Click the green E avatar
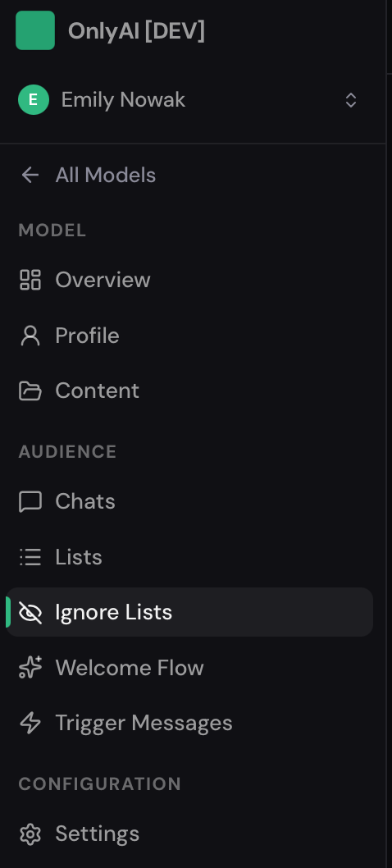 pos(34,100)
